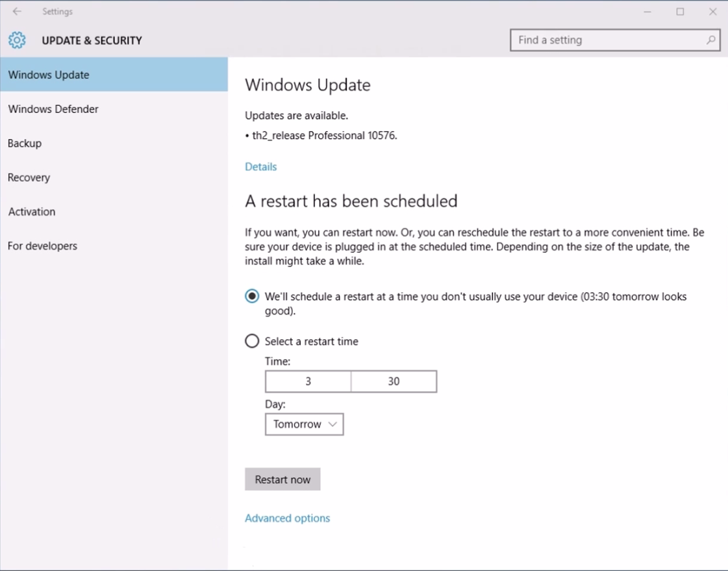Go to the Backup section

(x=114, y=143)
